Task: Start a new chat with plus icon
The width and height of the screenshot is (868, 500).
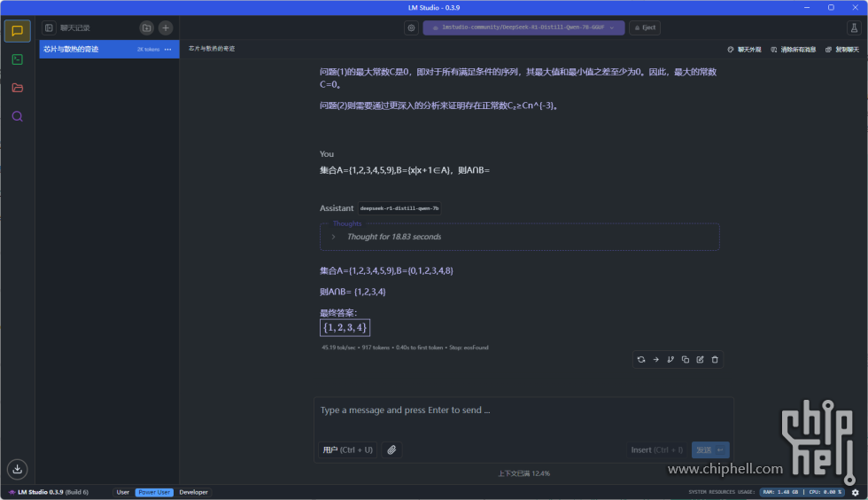Action: point(166,27)
